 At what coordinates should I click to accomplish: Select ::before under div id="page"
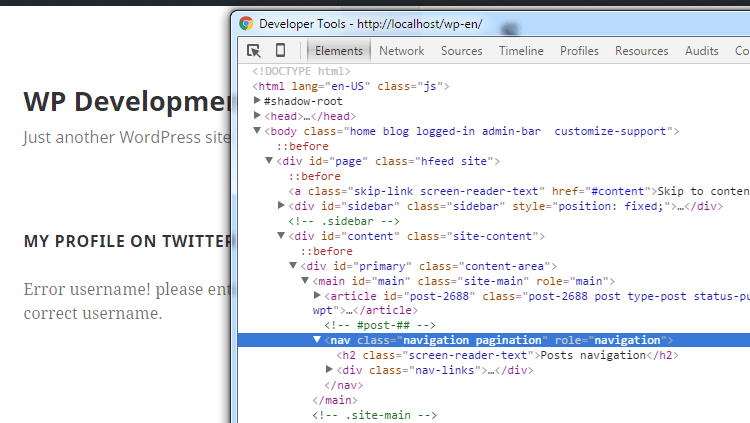[x=314, y=176]
